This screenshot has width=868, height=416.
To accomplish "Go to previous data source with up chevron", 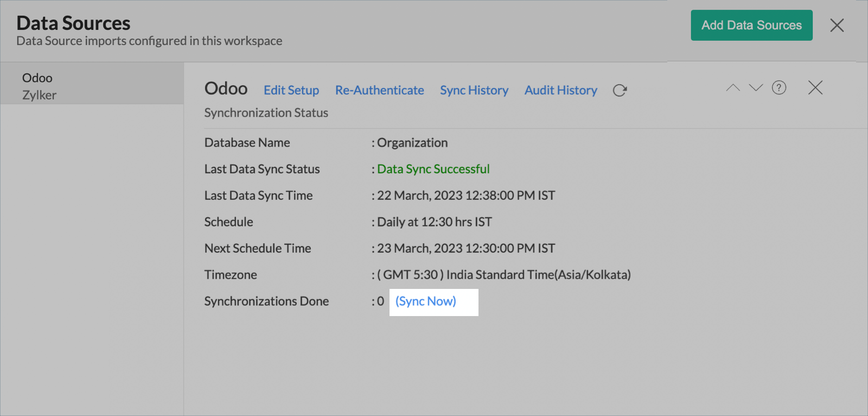I will (733, 88).
